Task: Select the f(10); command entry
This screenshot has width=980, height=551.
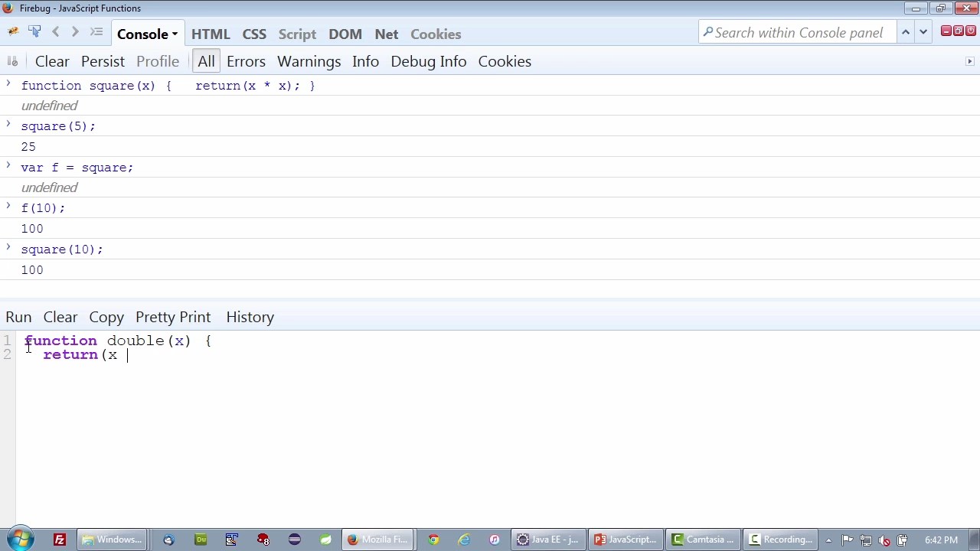Action: pos(43,208)
